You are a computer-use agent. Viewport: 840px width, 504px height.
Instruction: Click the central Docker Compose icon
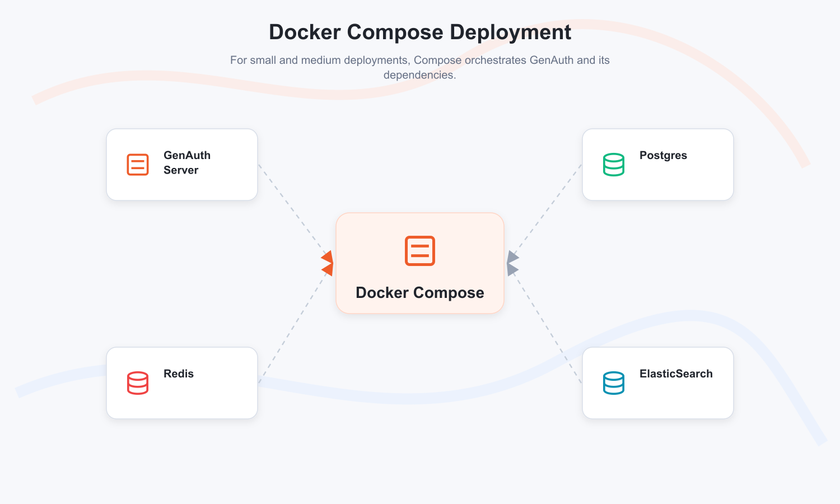pyautogui.click(x=420, y=251)
